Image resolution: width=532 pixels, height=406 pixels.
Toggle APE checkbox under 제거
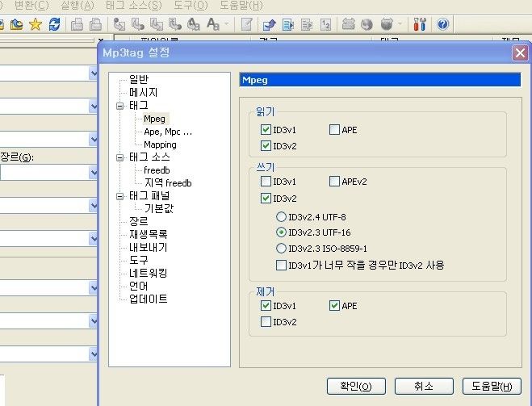pyautogui.click(x=334, y=306)
